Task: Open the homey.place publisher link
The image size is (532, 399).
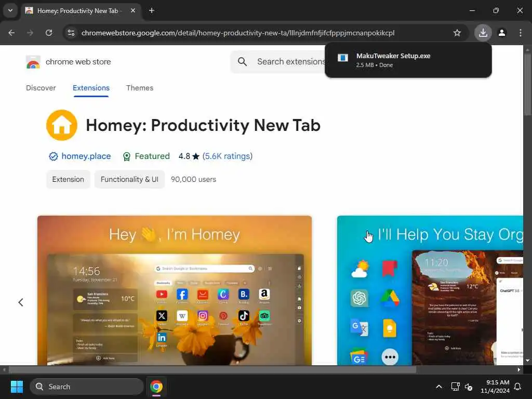Action: [86, 156]
